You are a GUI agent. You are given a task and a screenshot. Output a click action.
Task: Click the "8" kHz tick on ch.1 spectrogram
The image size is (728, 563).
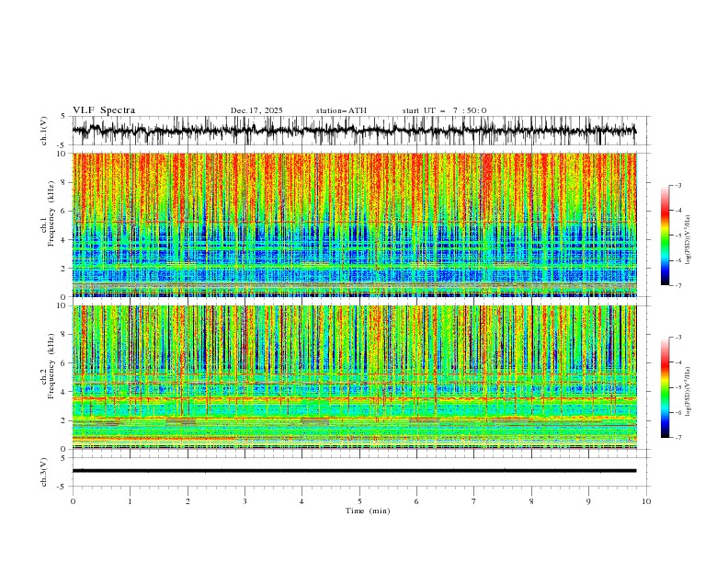tap(65, 182)
